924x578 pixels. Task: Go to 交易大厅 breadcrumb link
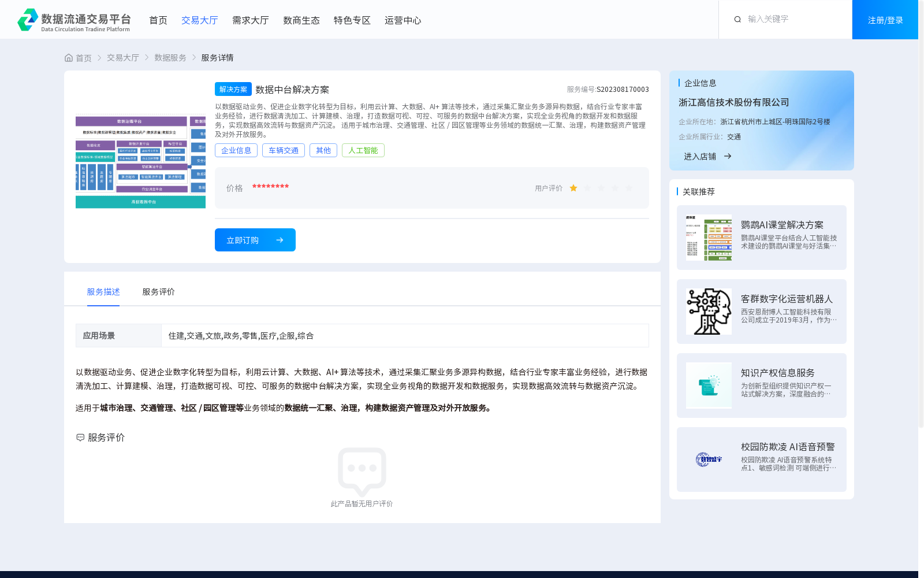click(123, 58)
